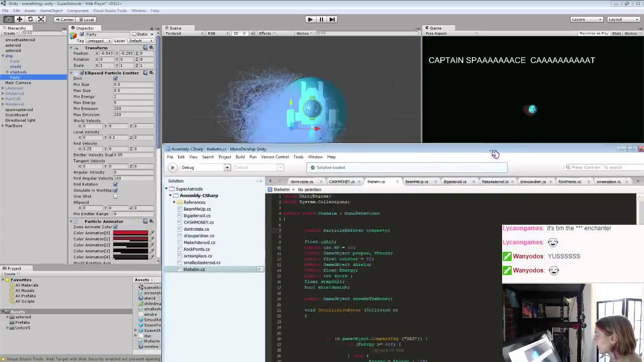The height and width of the screenshot is (362, 644).
Task: Collapse the ship object in Hierarchy
Action: click(x=3, y=56)
